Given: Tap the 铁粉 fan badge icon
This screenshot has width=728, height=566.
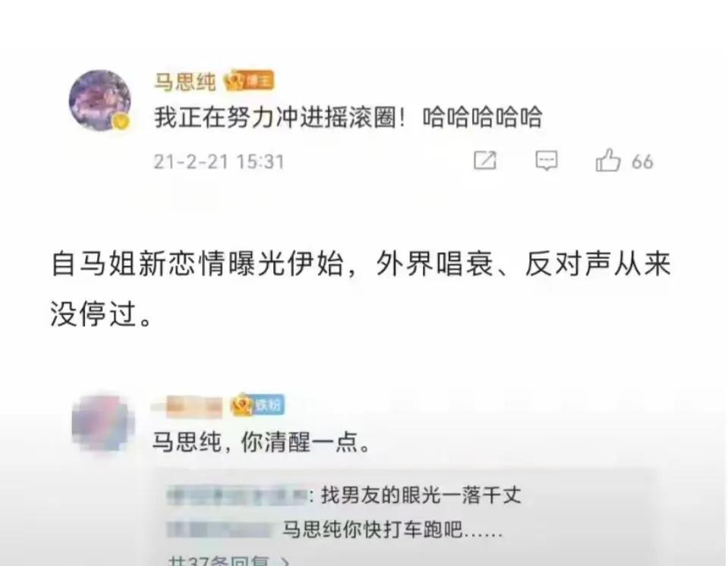Looking at the screenshot, I should pyautogui.click(x=257, y=405).
